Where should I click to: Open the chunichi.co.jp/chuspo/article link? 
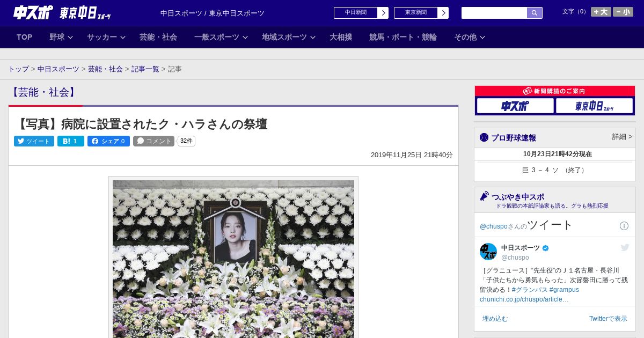coord(524,299)
